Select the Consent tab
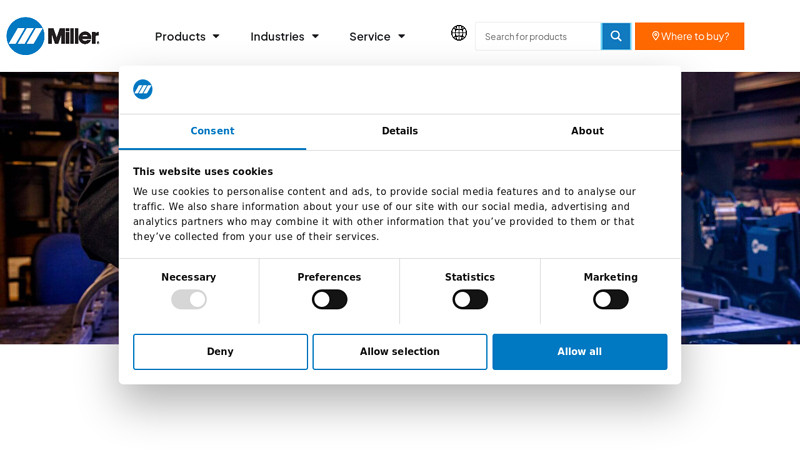Image resolution: width=800 pixels, height=450 pixels. point(212,131)
